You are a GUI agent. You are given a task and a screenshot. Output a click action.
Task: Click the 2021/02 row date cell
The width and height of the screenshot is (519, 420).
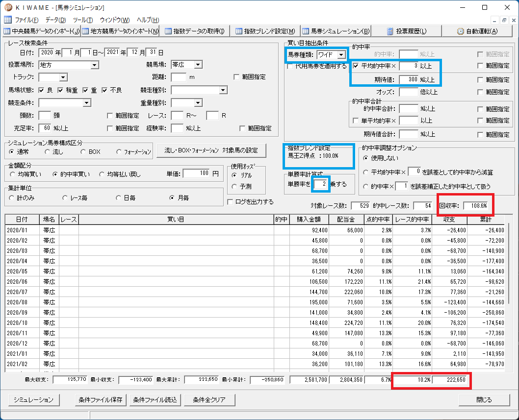click(23, 364)
